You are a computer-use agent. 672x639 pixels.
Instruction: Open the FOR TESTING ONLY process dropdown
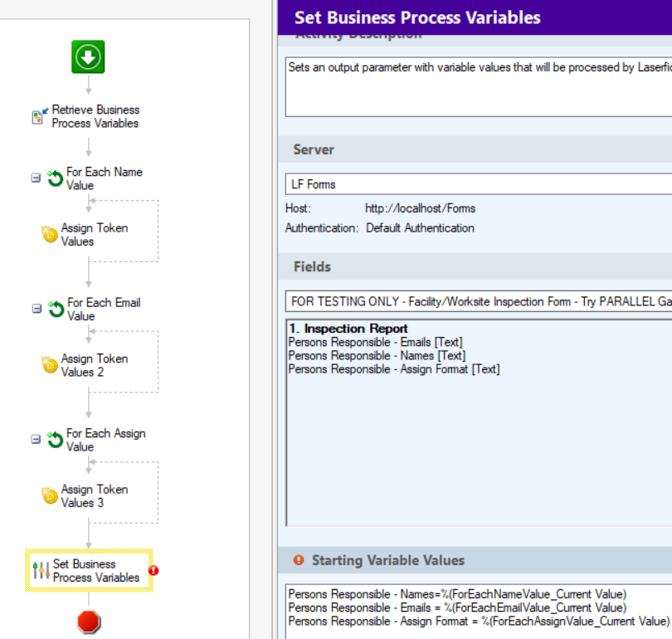479,301
